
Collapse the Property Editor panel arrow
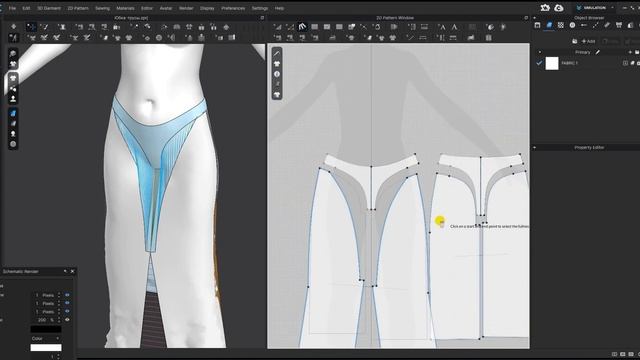point(535,147)
